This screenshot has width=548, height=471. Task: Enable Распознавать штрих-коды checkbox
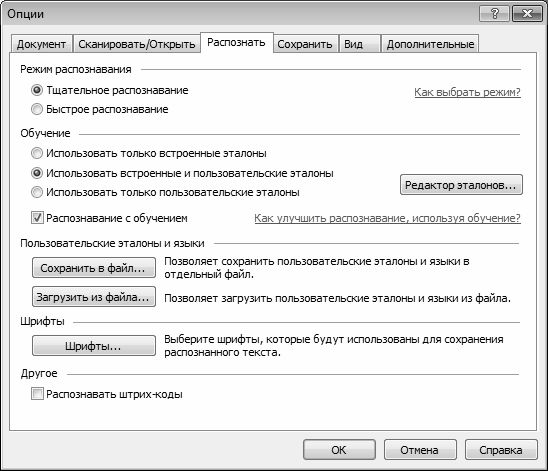tap(37, 394)
